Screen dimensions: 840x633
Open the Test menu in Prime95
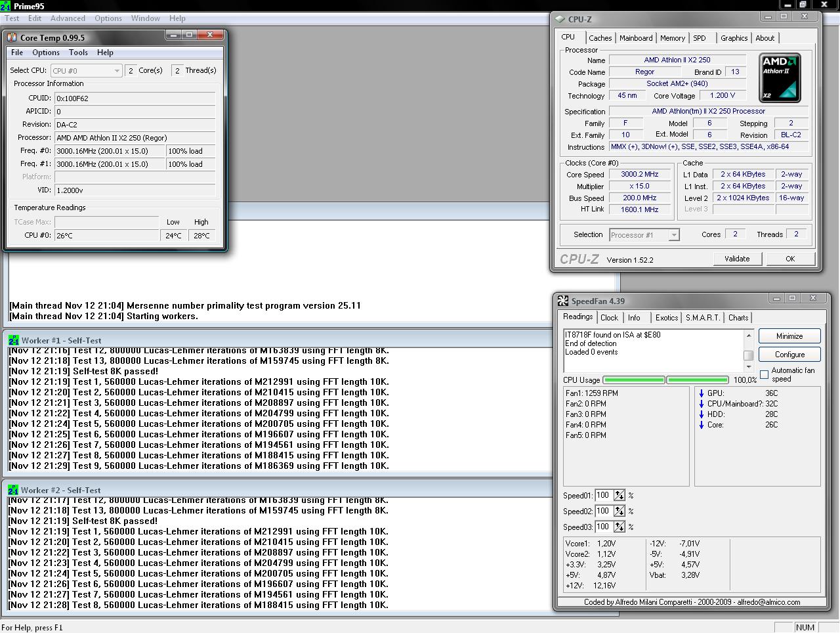point(12,18)
